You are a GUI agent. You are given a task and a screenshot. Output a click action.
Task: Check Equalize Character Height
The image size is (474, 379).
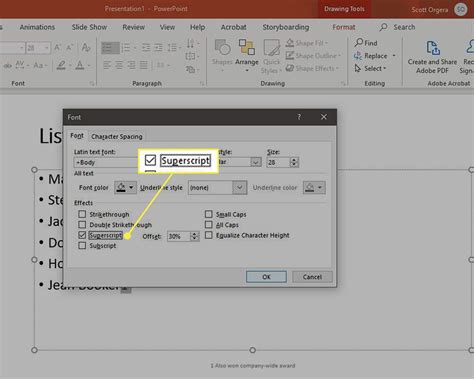pos(209,235)
